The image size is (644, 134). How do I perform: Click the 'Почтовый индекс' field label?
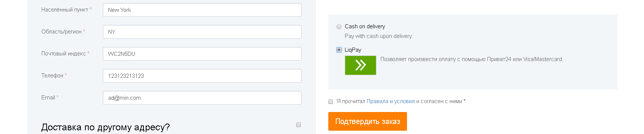pyautogui.click(x=64, y=54)
